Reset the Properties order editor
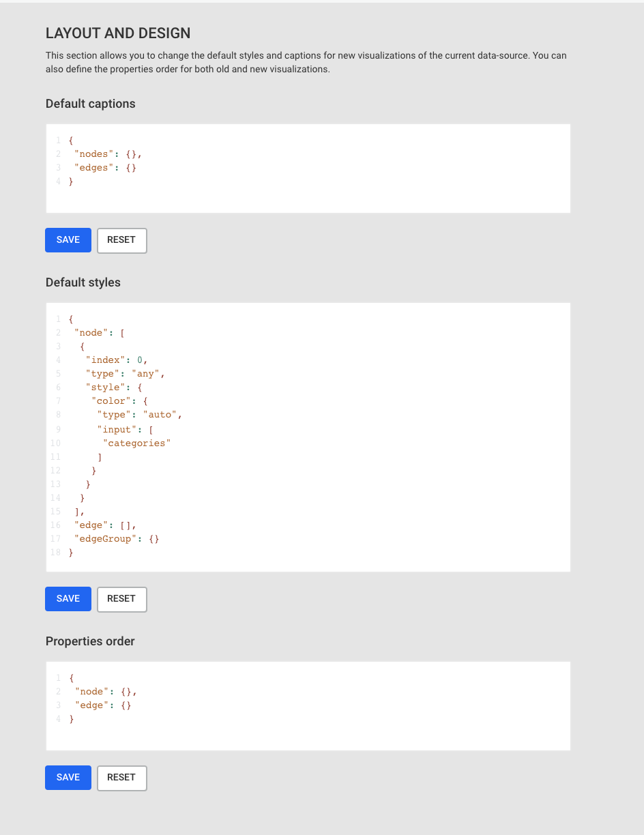Image resolution: width=644 pixels, height=835 pixels. (121, 778)
